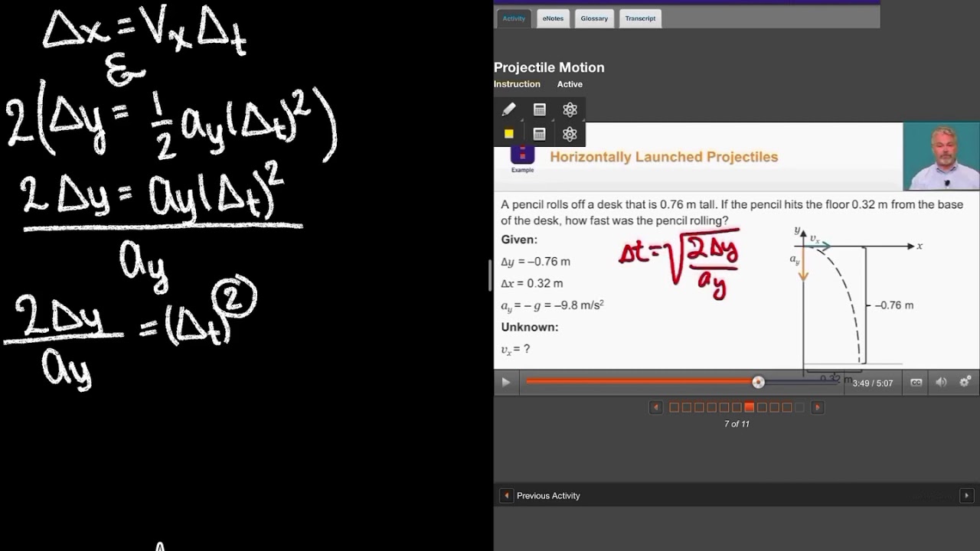
Task: Switch to the eNotes tab
Action: tap(554, 18)
